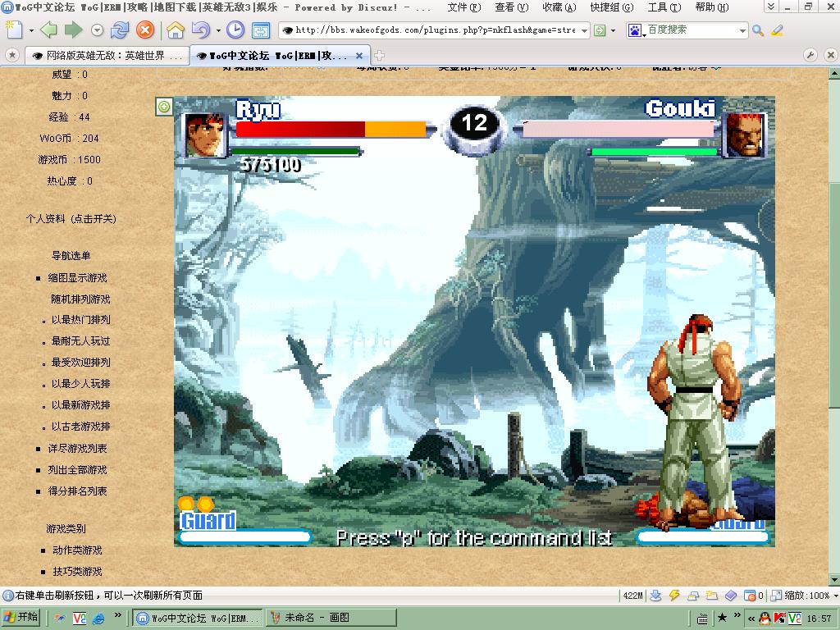840x630 pixels.
Task: Expand the address bar dropdown arrow
Action: (584, 31)
